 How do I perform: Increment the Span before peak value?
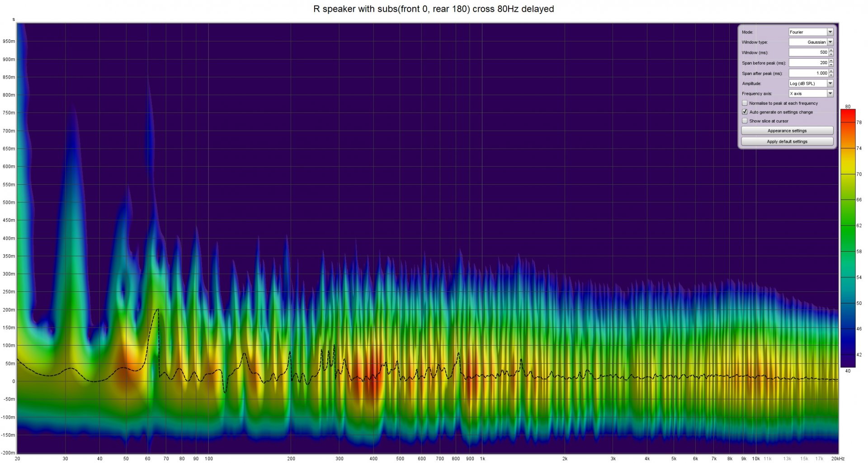click(x=831, y=61)
